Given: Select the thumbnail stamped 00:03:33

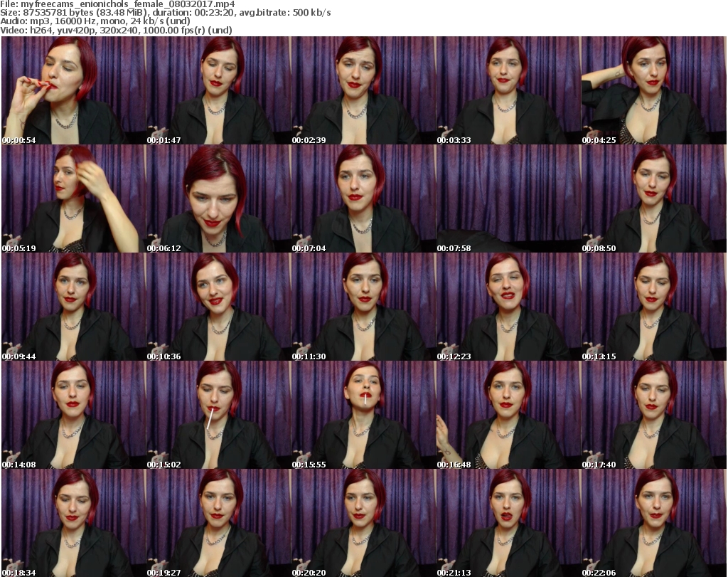Looking at the screenshot, I should coord(508,90).
